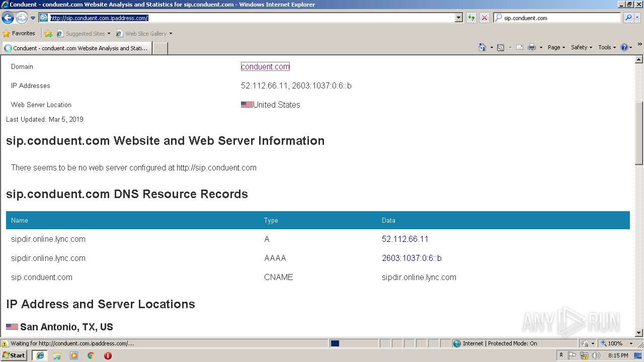Click the AAAA record type cell
644x362 pixels.
[275, 258]
